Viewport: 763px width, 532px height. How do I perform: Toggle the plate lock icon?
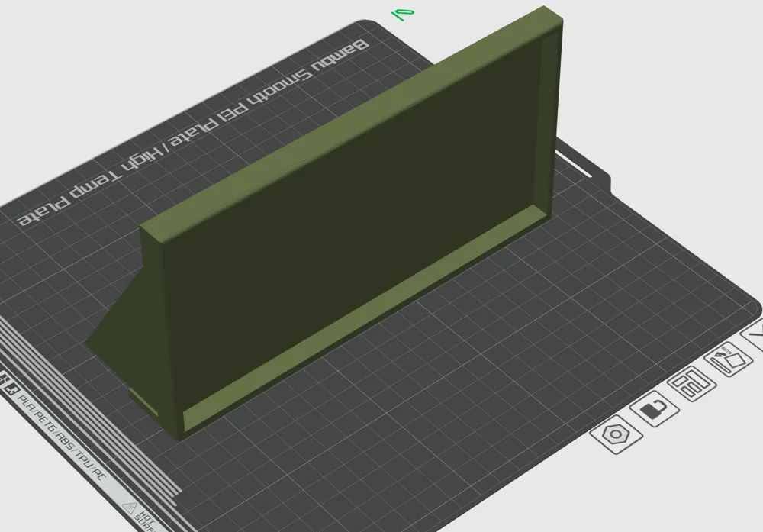[x=654, y=409]
